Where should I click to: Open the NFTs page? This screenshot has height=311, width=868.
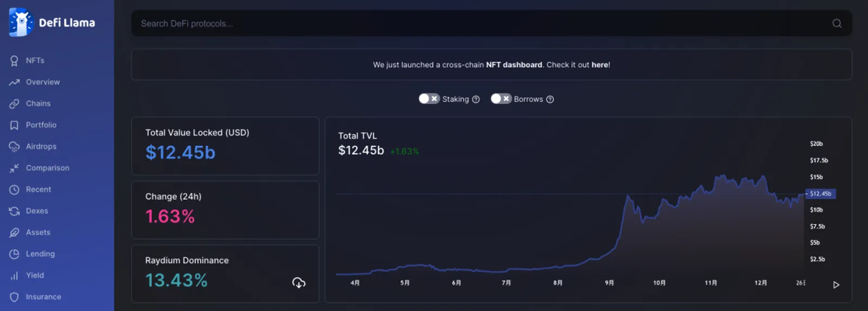(35, 61)
